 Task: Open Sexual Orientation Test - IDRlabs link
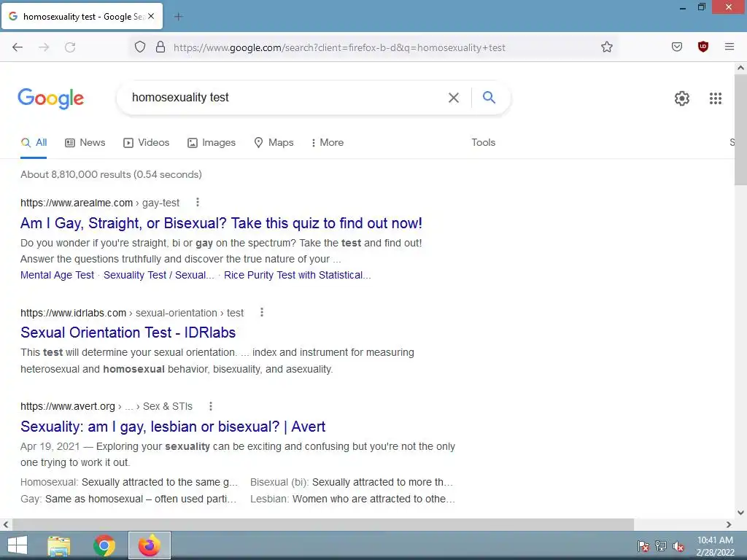tap(128, 332)
